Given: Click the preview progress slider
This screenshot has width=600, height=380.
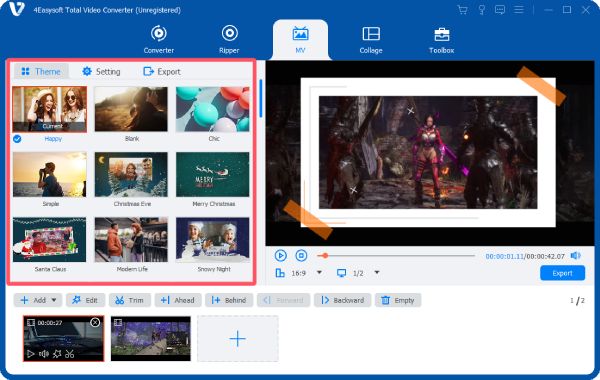Looking at the screenshot, I should point(396,256).
